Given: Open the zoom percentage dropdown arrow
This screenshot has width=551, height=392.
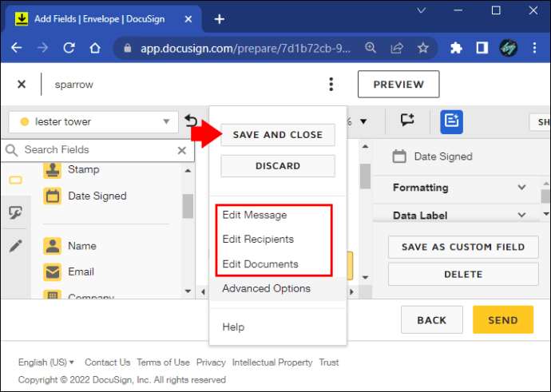Looking at the screenshot, I should pyautogui.click(x=363, y=121).
